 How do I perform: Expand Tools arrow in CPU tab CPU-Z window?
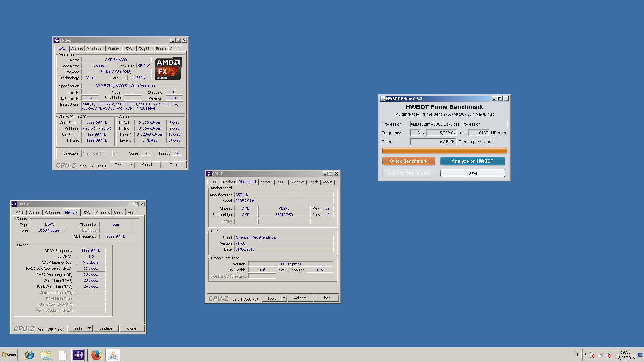click(131, 165)
